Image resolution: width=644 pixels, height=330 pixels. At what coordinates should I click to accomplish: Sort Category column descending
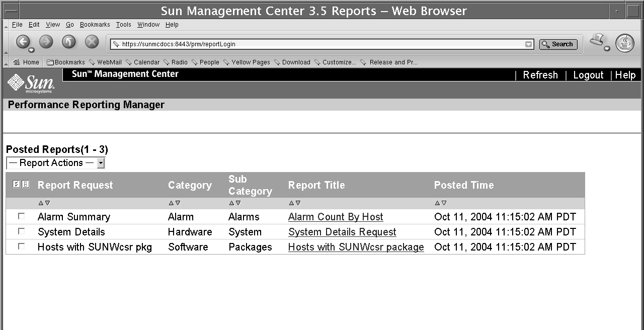(x=178, y=203)
